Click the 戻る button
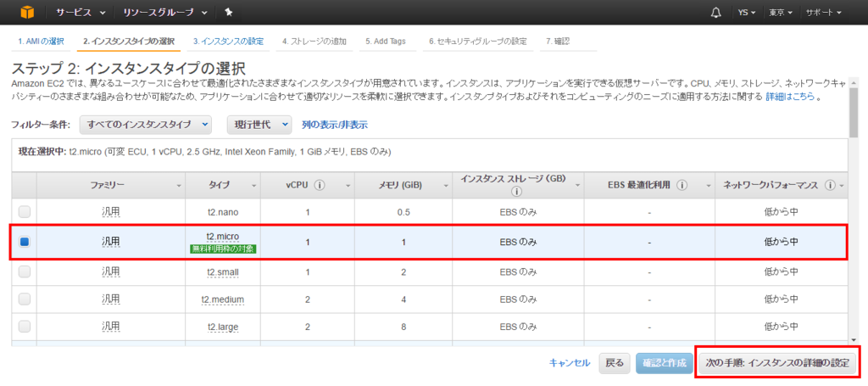The image size is (868, 386). coord(615,363)
